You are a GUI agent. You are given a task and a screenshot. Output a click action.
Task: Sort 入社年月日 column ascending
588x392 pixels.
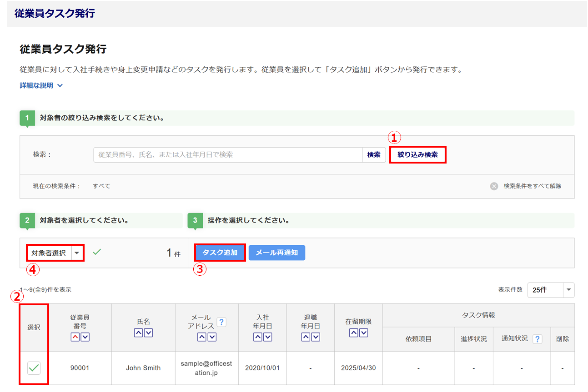258,337
